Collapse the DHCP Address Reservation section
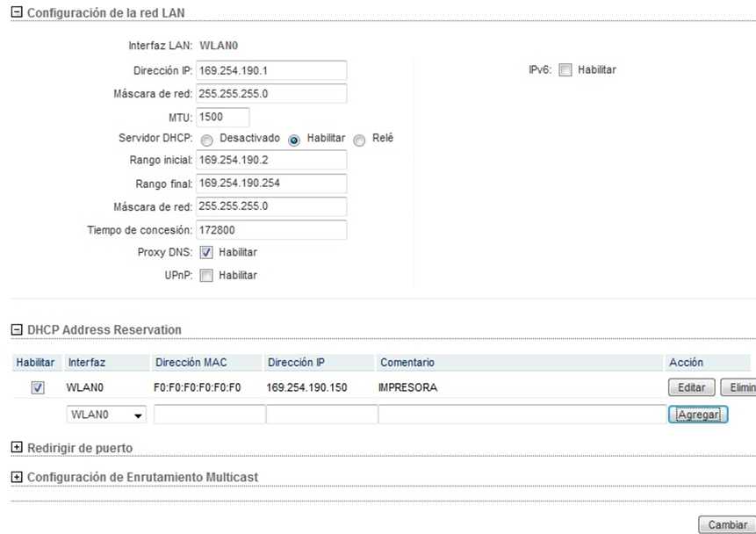756x534 pixels. [x=17, y=329]
